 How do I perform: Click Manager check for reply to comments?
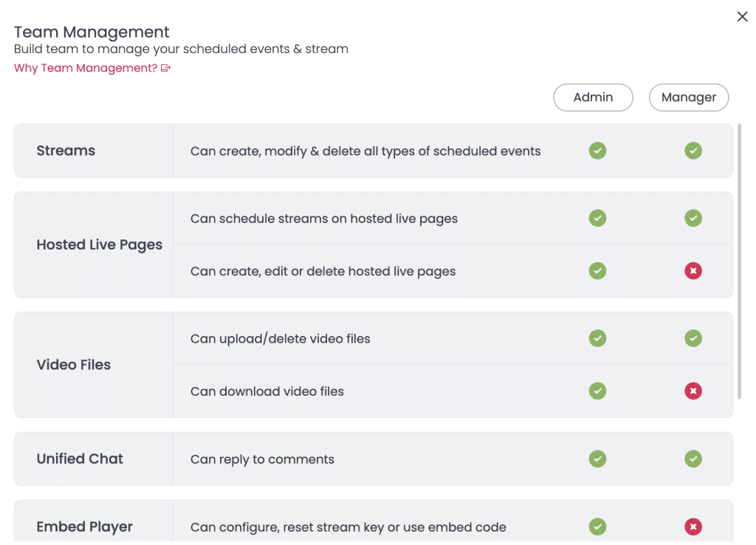click(693, 459)
